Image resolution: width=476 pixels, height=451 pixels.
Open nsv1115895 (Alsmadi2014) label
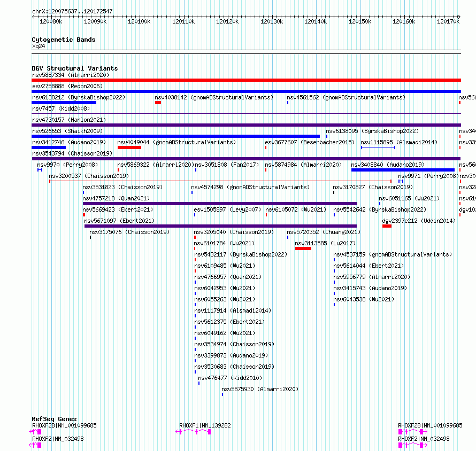pos(399,142)
